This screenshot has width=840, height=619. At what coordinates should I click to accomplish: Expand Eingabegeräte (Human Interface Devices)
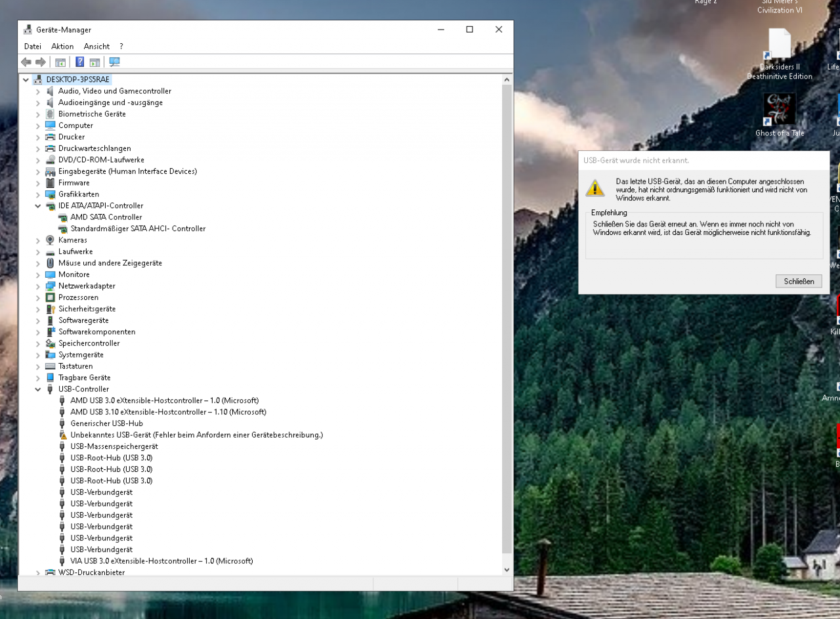point(38,171)
